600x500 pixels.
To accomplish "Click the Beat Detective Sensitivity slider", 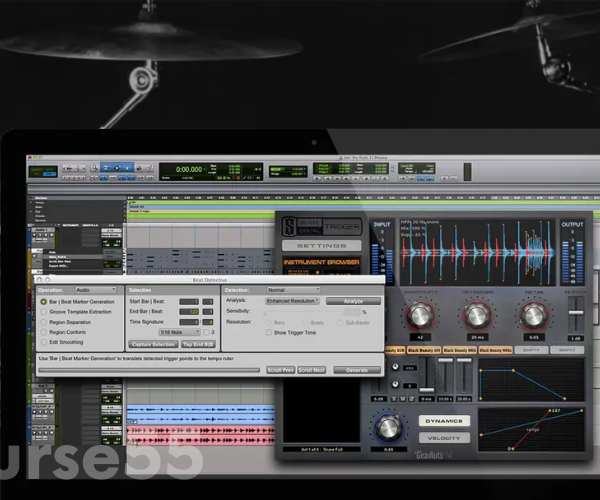I will pos(302,312).
